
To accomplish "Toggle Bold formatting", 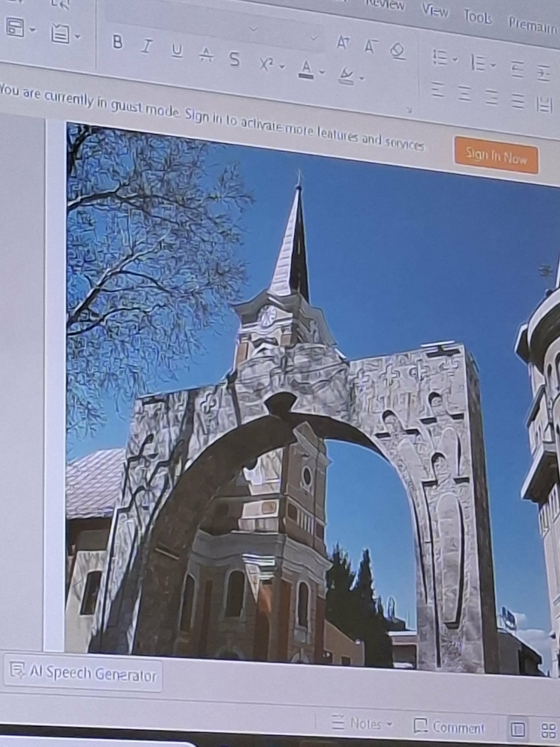I will point(117,42).
